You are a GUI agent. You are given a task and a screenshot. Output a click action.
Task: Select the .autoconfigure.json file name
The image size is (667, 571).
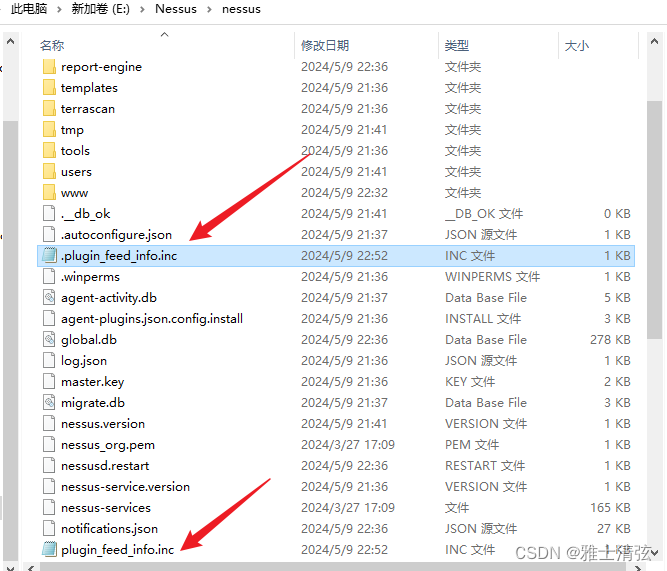tap(116, 235)
